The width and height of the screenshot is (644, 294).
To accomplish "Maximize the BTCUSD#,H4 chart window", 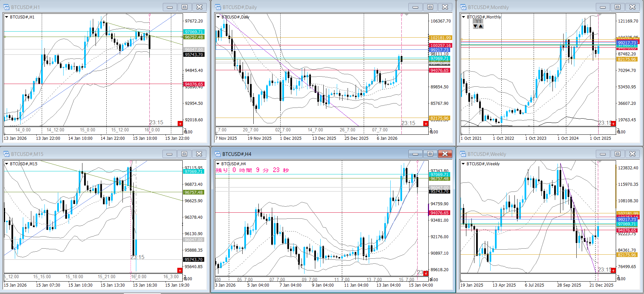I will (430, 154).
